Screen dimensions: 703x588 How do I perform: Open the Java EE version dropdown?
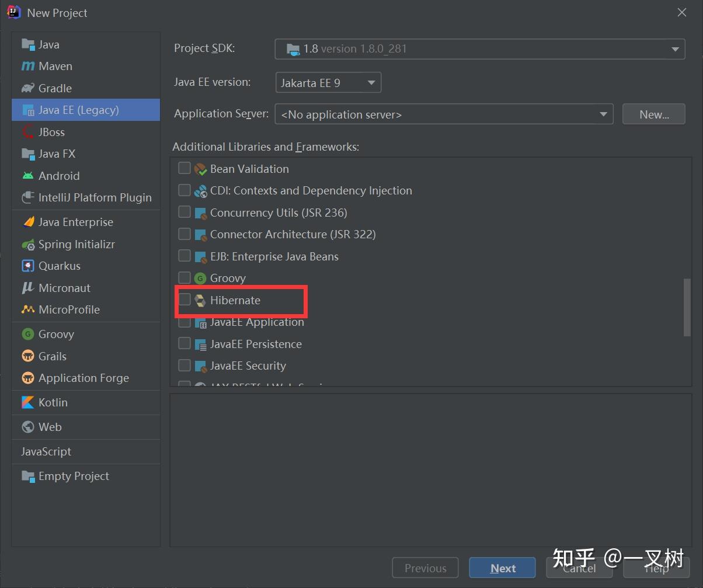coord(371,82)
